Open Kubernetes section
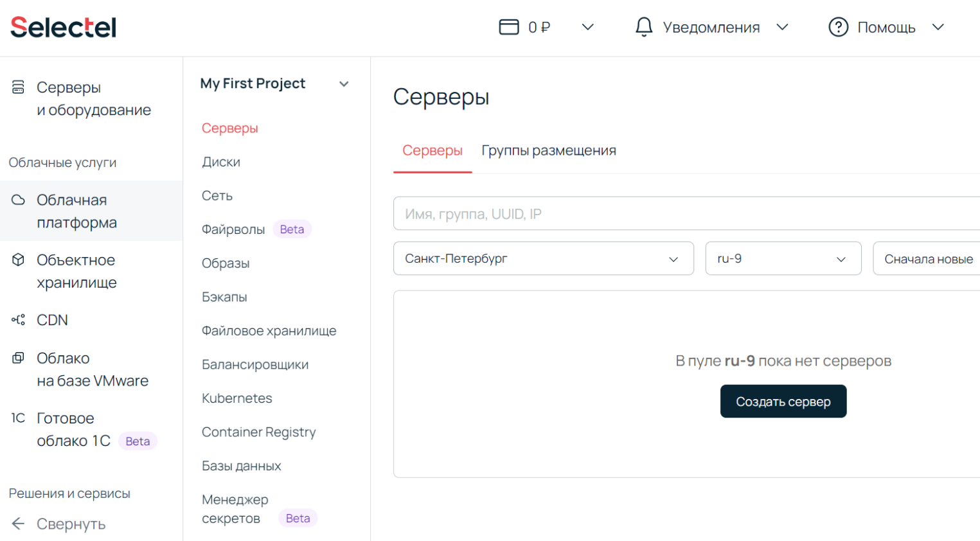 [x=236, y=398]
